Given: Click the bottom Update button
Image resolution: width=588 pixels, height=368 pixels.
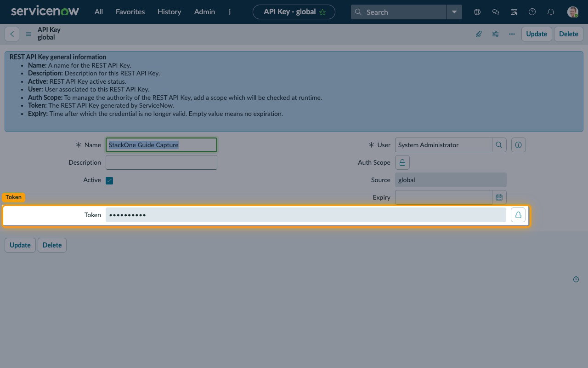Looking at the screenshot, I should tap(20, 245).
